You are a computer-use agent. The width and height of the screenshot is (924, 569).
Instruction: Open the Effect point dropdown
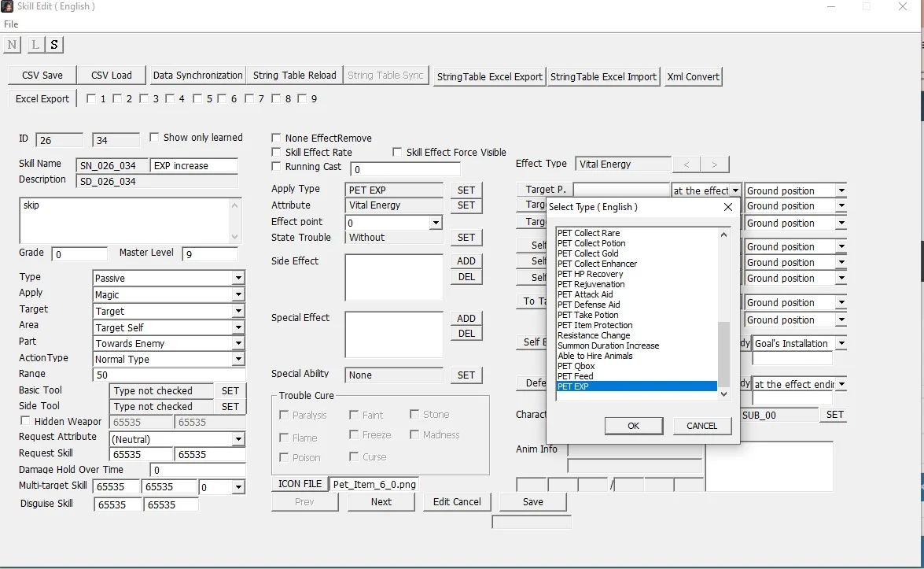[x=436, y=223]
